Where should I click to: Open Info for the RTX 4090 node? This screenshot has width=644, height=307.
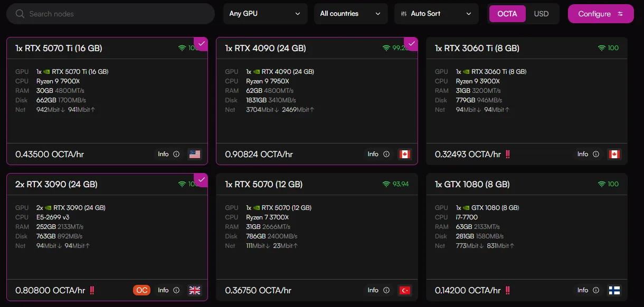378,154
